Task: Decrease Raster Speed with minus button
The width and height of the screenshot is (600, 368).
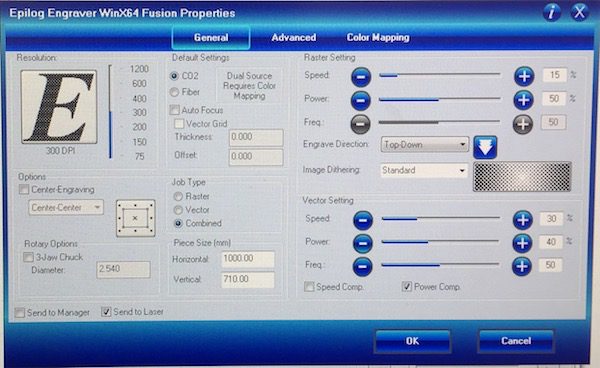Action: pos(361,77)
